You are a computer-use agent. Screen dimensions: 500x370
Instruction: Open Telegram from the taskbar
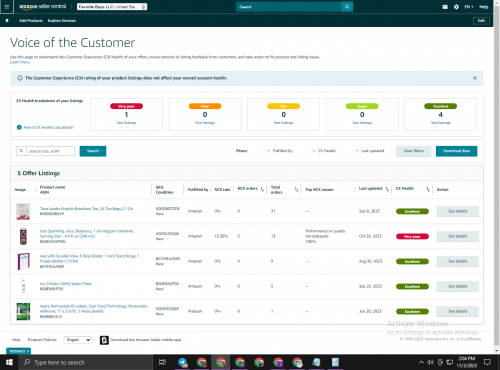pyautogui.click(x=183, y=362)
